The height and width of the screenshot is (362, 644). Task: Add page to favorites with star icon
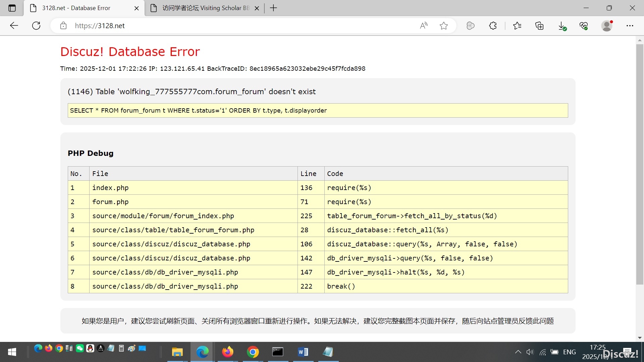(443, 25)
